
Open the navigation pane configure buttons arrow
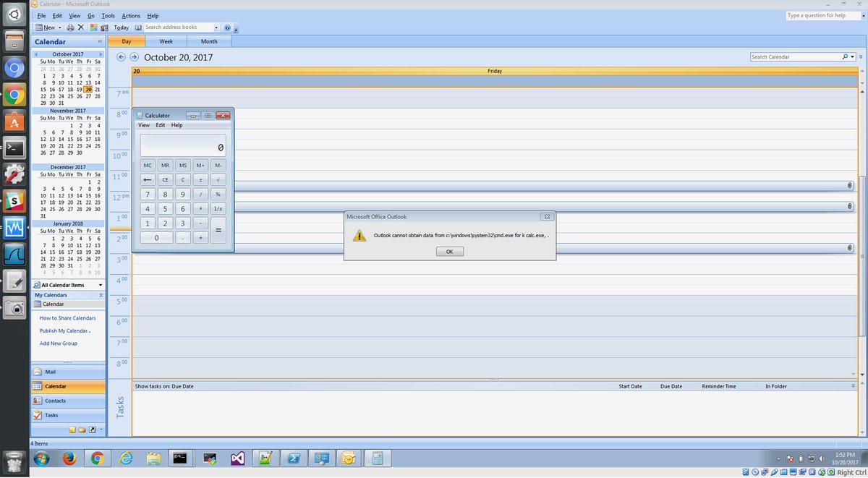click(101, 430)
